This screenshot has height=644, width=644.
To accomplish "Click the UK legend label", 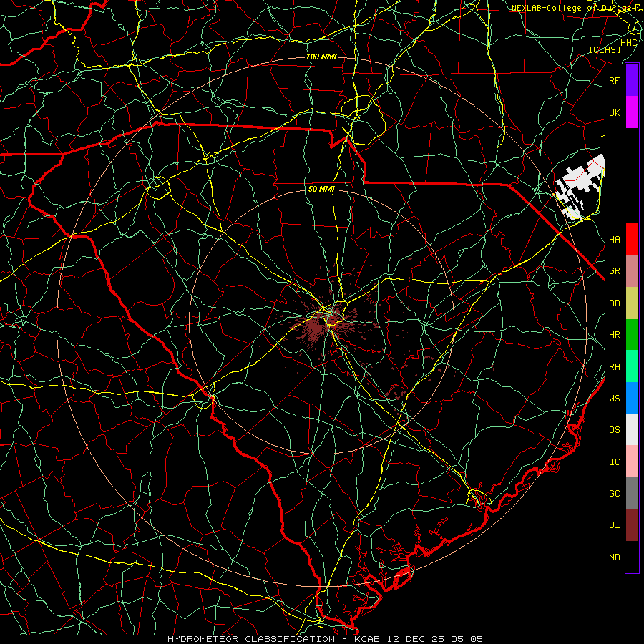I will point(614,112).
